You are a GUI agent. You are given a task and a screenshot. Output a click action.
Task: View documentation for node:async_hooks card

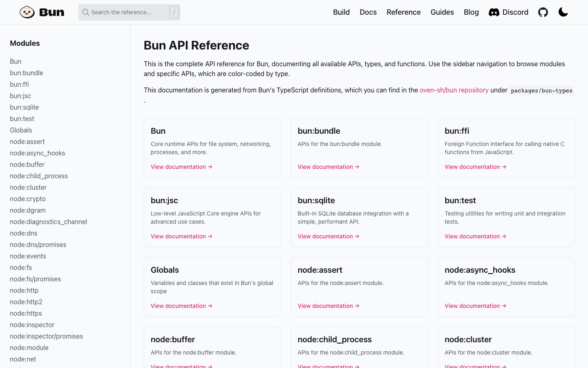[x=476, y=306]
